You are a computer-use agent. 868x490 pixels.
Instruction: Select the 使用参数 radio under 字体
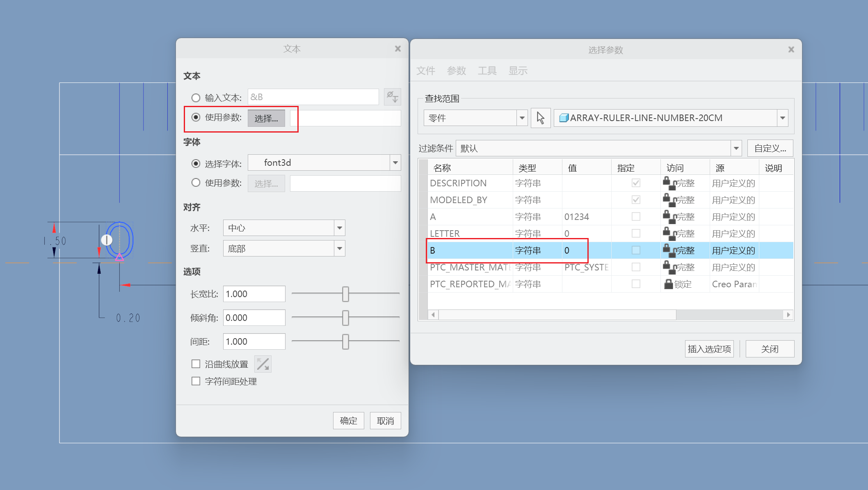click(196, 183)
